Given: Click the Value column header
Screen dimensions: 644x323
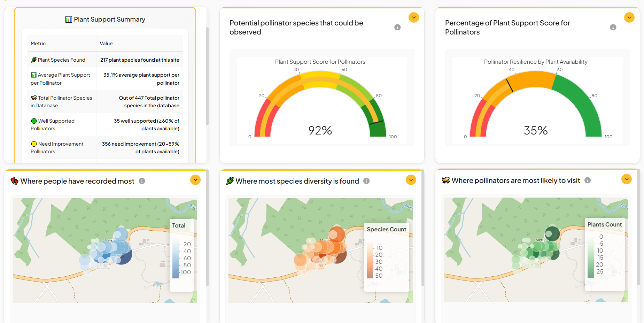Looking at the screenshot, I should click(x=106, y=44).
